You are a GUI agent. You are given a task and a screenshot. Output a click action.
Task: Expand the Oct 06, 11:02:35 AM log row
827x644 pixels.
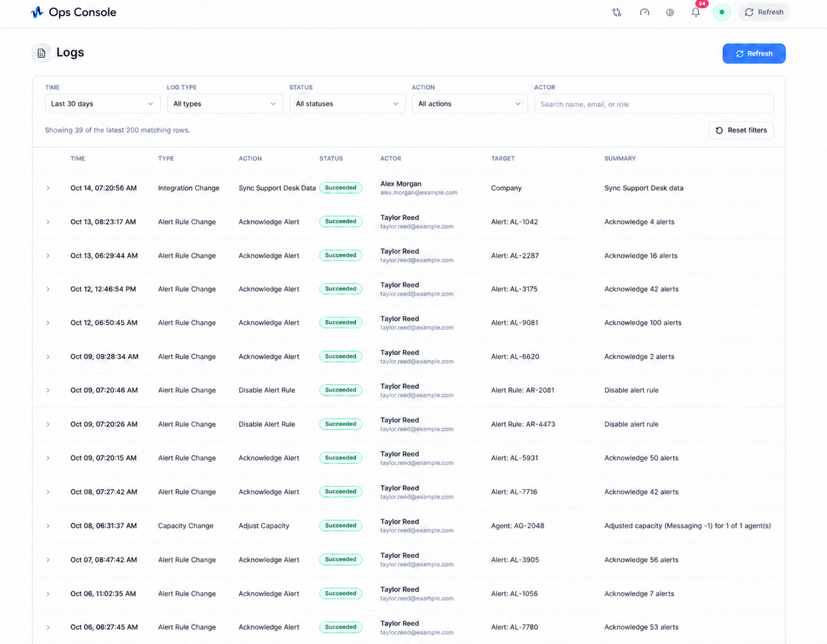coord(48,593)
